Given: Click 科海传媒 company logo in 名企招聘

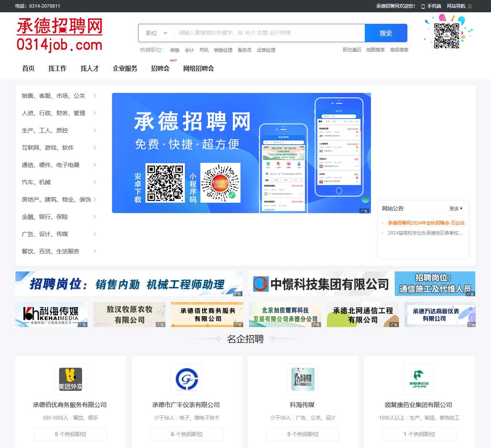Looking at the screenshot, I should click(303, 379).
